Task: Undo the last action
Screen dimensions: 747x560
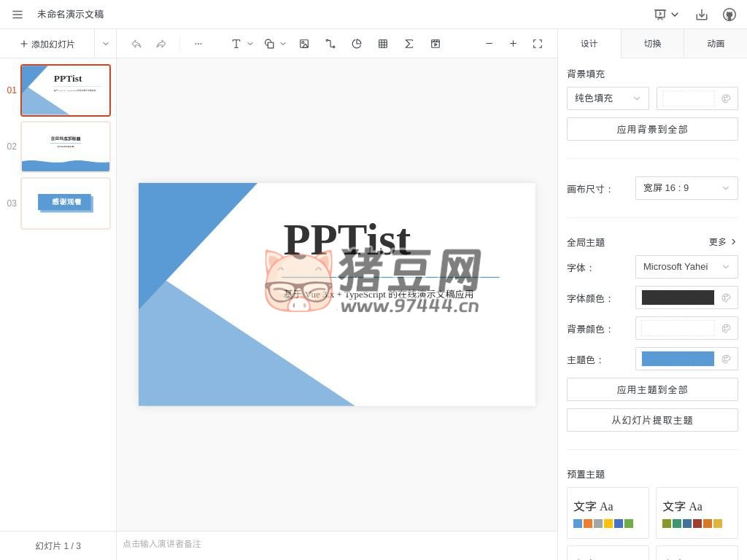Action: [136, 44]
